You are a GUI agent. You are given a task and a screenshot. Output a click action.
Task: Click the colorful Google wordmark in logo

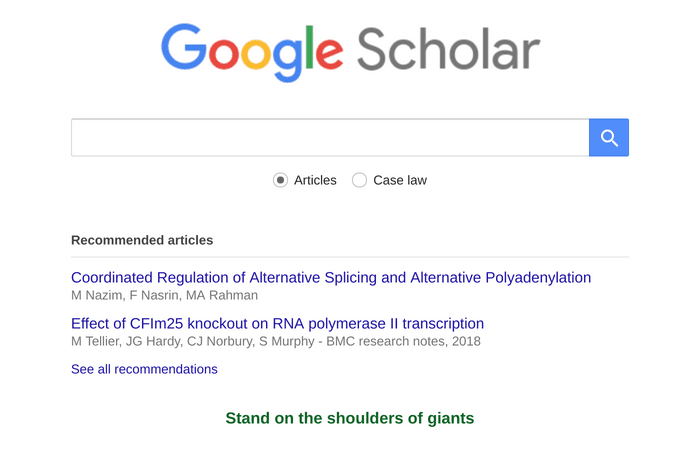coord(252,52)
